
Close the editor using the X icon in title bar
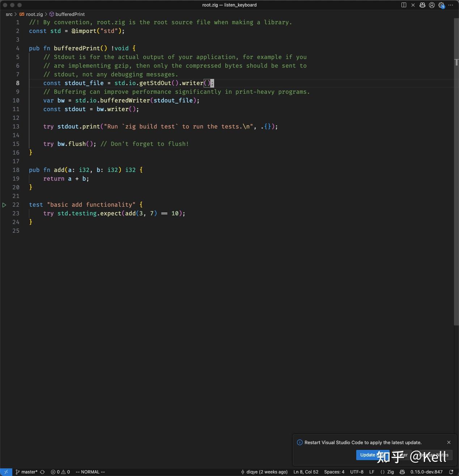[x=413, y=5]
